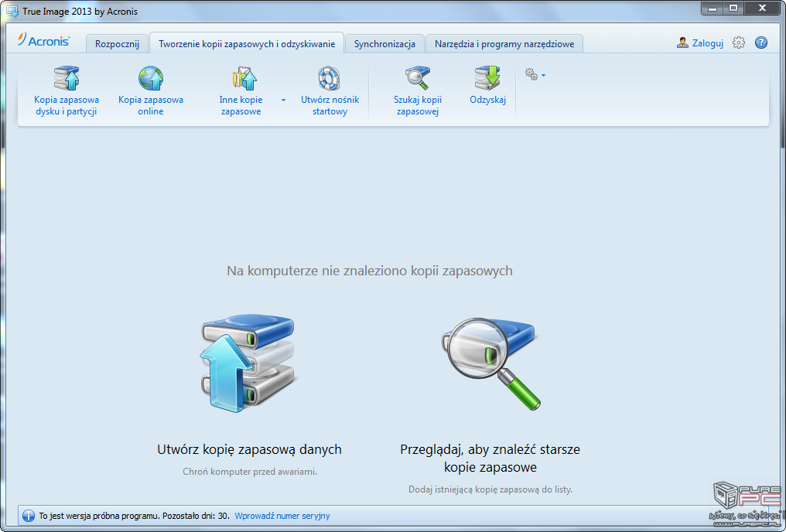This screenshot has height=532, width=786.
Task: Minimize the True Image window
Action: [x=713, y=9]
